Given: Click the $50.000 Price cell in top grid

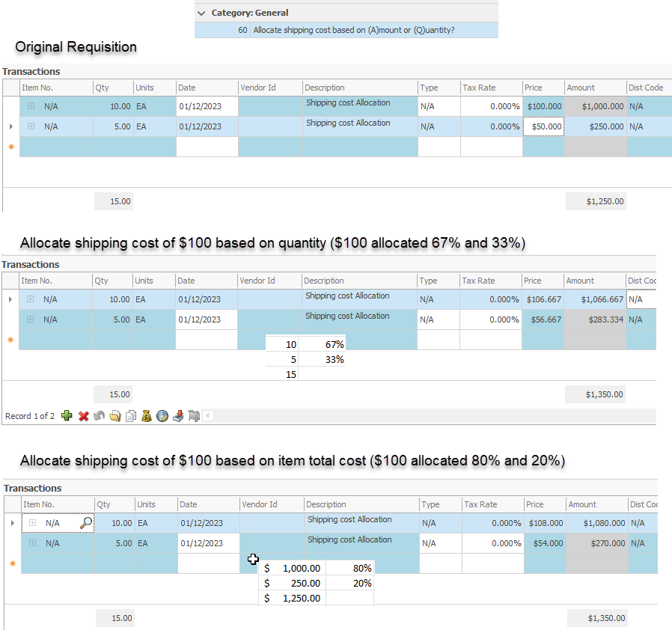Looking at the screenshot, I should tap(543, 126).
